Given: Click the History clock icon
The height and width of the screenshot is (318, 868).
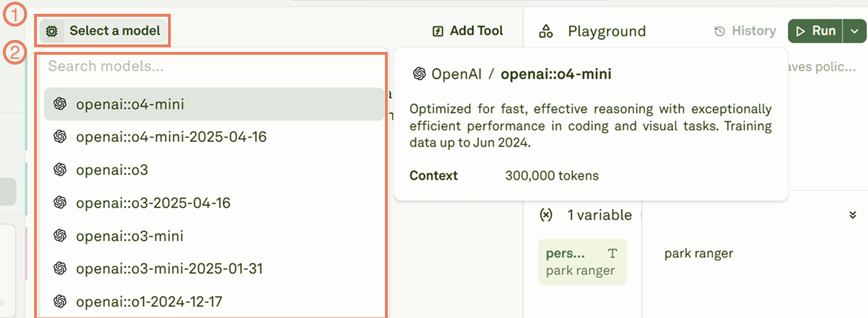Looking at the screenshot, I should point(720,31).
